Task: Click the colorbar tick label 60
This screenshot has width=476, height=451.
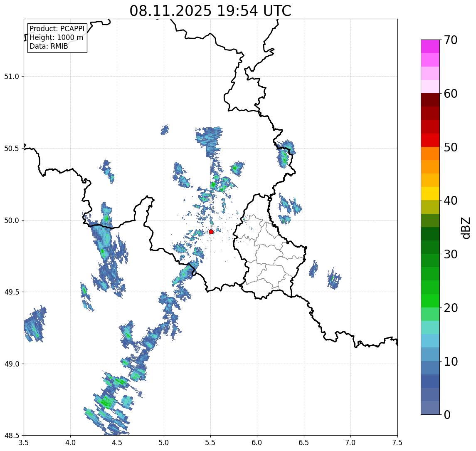Action: click(451, 94)
